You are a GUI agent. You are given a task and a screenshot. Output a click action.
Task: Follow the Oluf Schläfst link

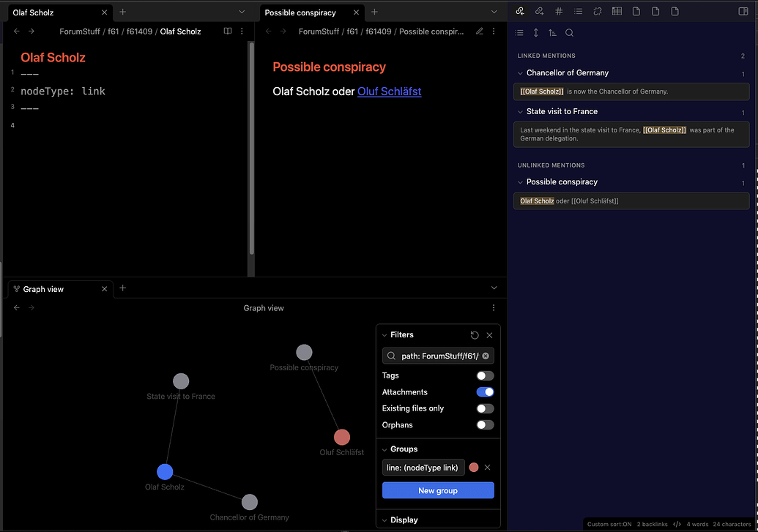click(389, 91)
